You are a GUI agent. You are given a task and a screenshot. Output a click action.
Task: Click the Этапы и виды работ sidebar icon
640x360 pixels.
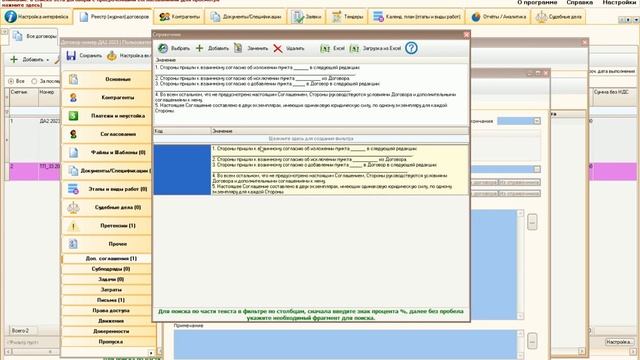tap(73, 189)
